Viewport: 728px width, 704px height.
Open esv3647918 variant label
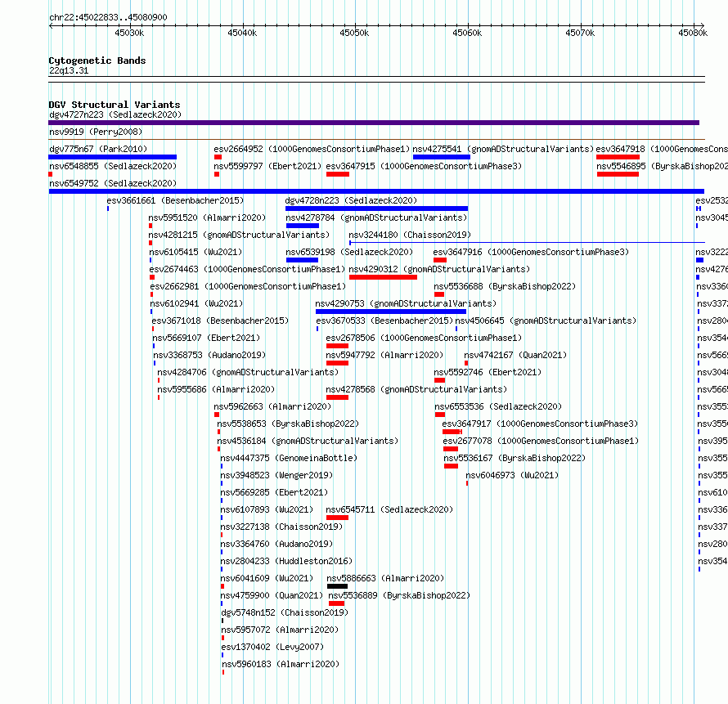coord(662,149)
